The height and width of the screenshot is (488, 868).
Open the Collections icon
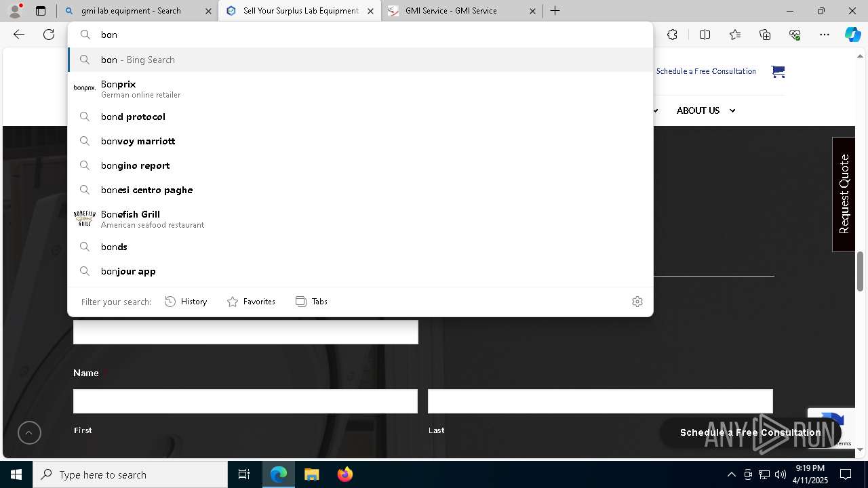765,35
